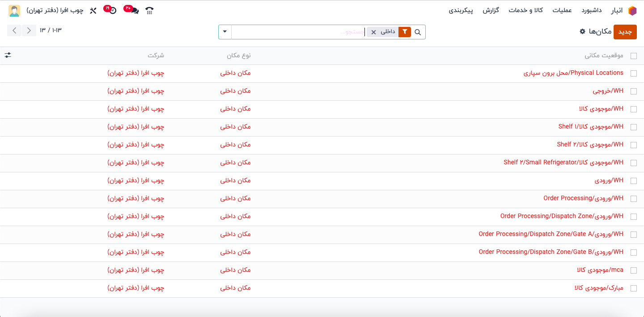Viewport: 644px width, 317px height.
Task: Select the mca/موجودی کالا row checkbox
Action: [633, 270]
